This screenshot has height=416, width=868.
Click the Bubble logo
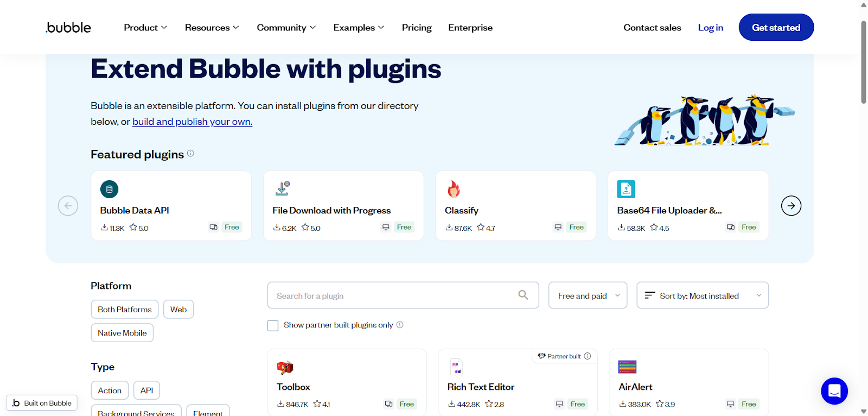(x=68, y=28)
